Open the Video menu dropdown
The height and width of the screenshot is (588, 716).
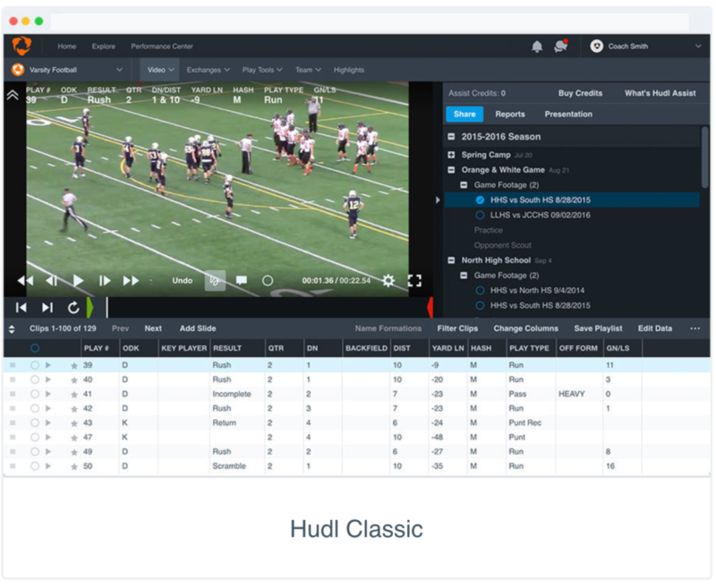tap(160, 70)
